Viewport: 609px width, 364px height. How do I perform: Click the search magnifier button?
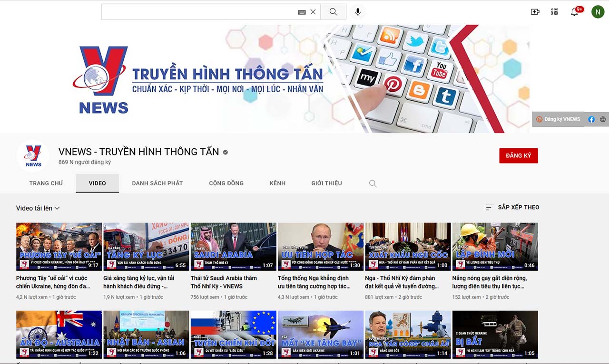[x=333, y=12]
